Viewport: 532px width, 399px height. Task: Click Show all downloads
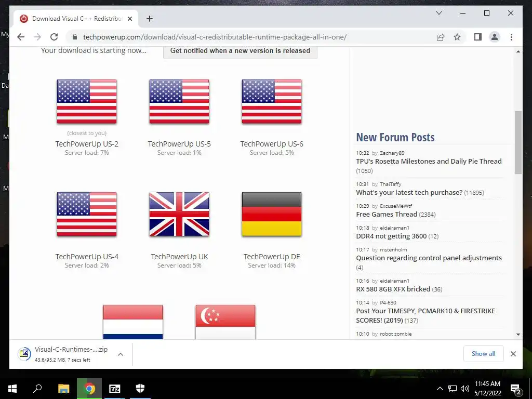coord(483,354)
